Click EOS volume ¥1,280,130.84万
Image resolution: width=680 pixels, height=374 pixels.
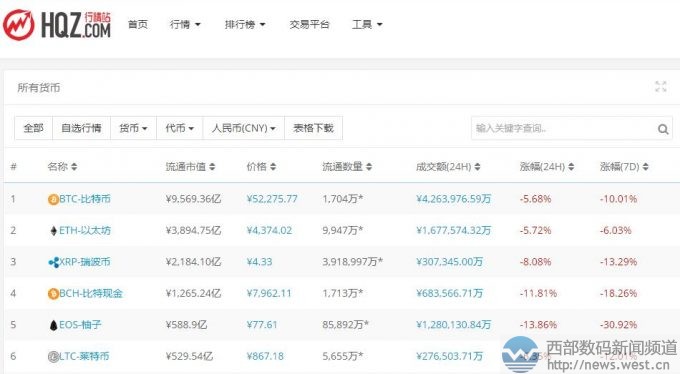point(454,325)
